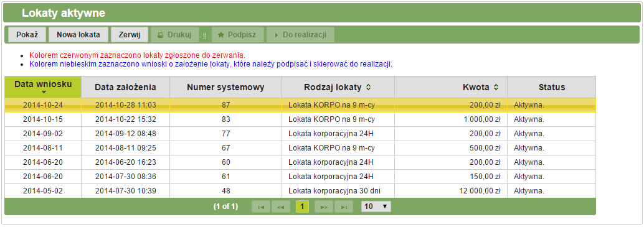
Task: Click the 500,00 zł amount cell
Action: click(451, 148)
